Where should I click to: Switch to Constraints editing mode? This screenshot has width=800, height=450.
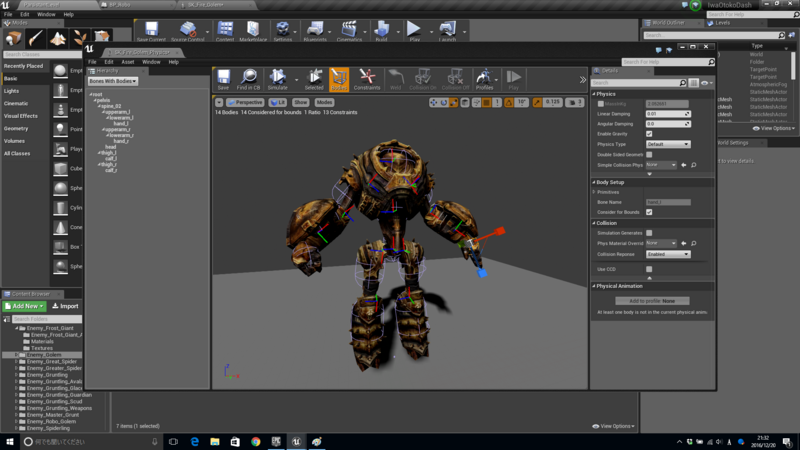pyautogui.click(x=367, y=79)
